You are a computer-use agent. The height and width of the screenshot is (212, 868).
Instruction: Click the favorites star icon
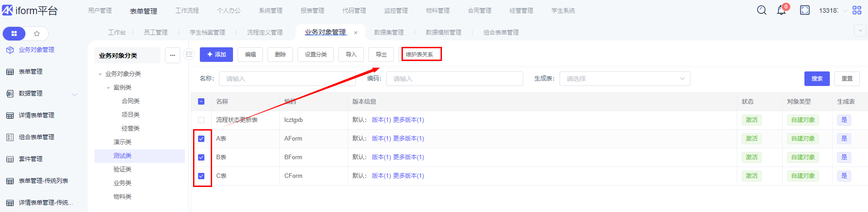click(x=37, y=34)
